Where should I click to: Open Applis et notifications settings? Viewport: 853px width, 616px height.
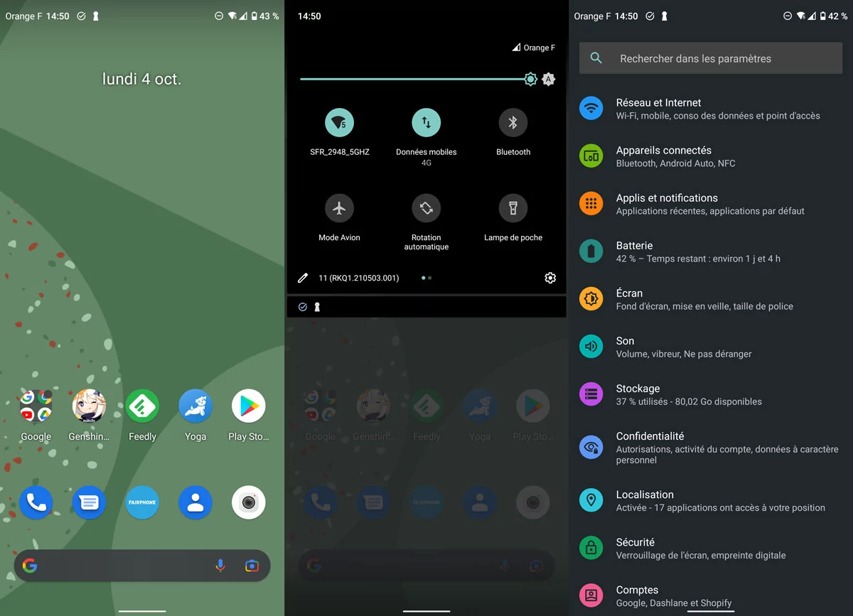tap(711, 204)
